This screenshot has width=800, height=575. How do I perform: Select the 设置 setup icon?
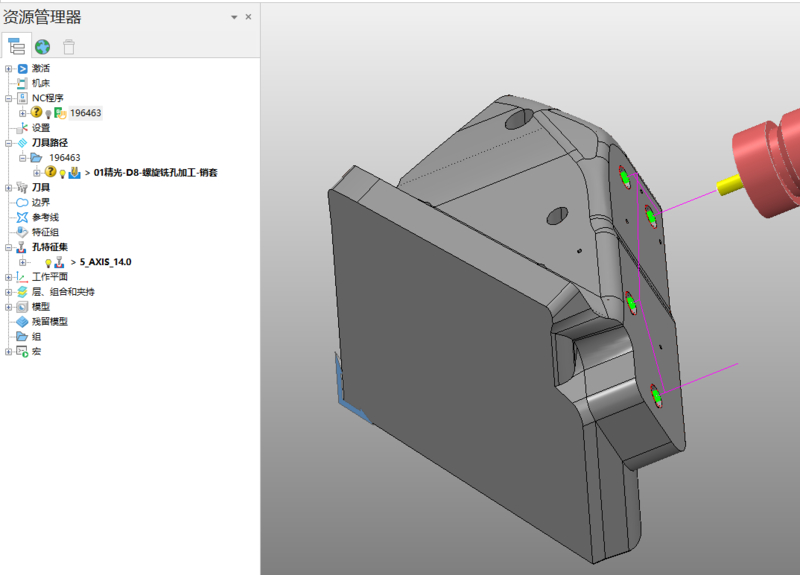click(x=22, y=128)
